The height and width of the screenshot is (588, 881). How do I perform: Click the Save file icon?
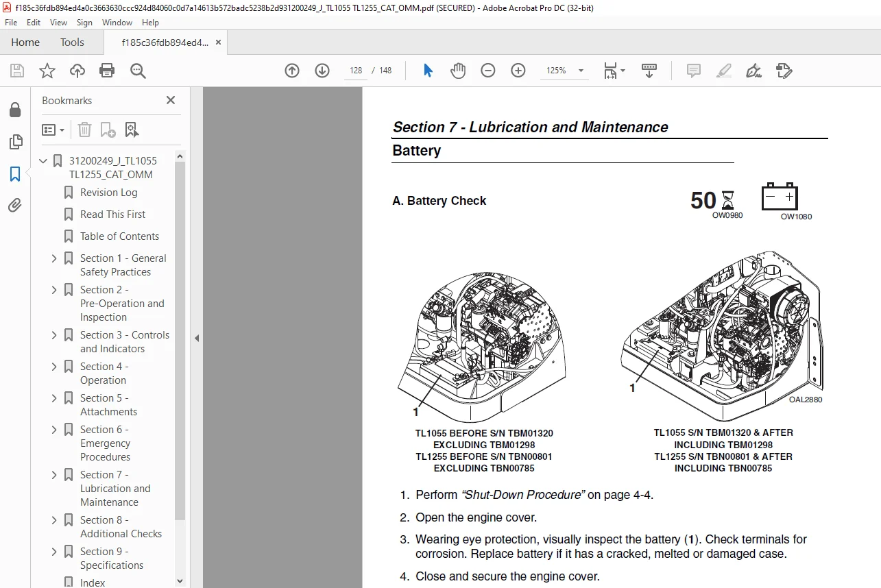(17, 71)
